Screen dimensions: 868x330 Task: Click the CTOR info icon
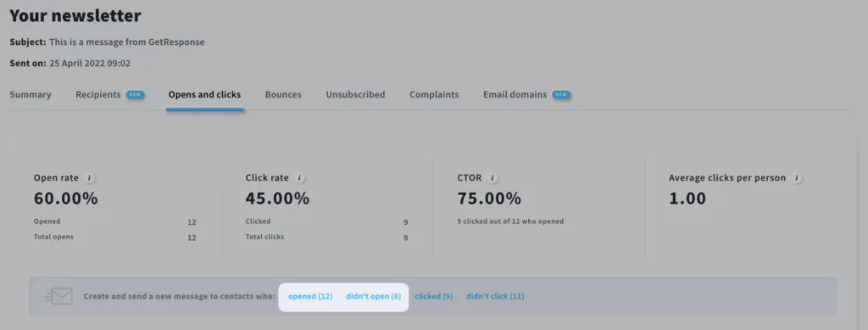pos(492,178)
